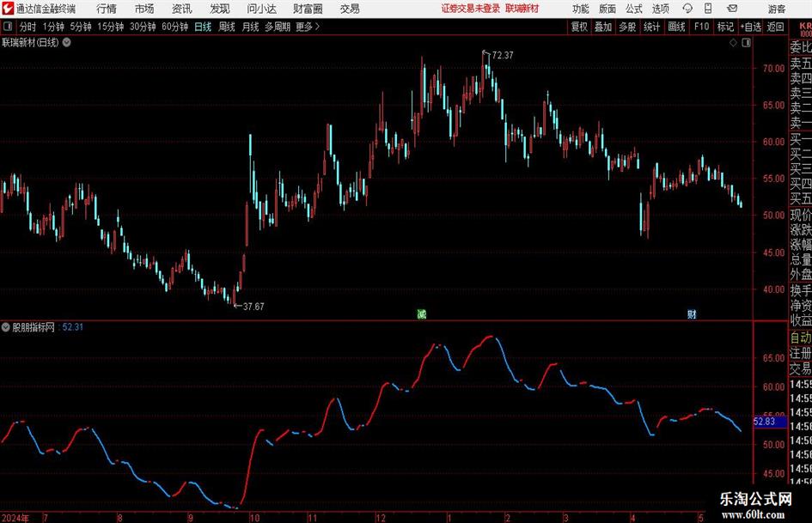Viewport: 812px width, 523px height.
Task: Switch to the 30分钟 period tab
Action: pos(143,27)
